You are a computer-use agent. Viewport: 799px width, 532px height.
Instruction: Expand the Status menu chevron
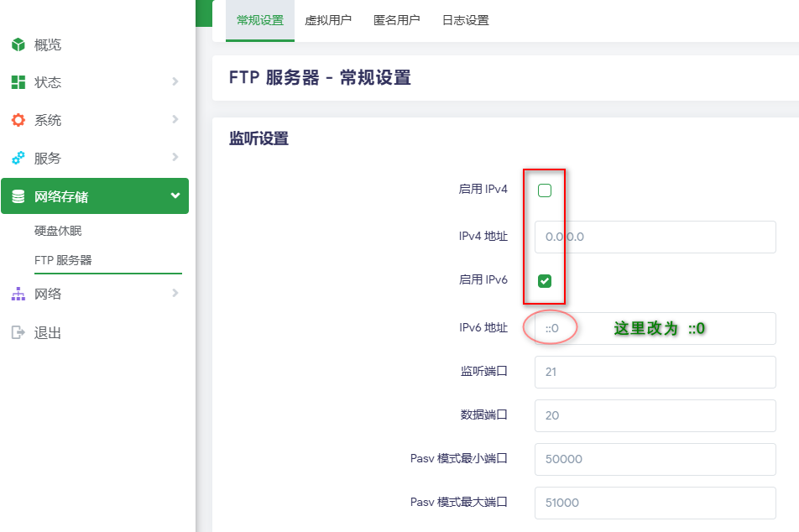[x=175, y=81]
